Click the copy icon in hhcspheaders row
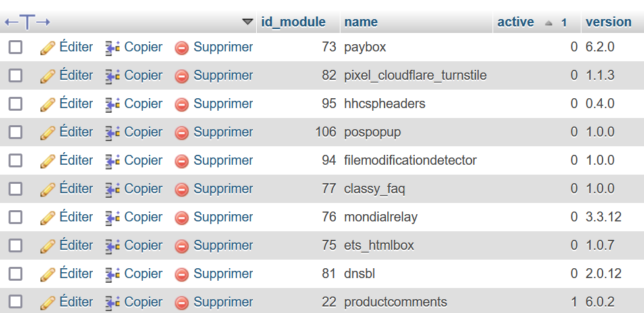Viewport: 644px width, 313px height. pos(112,104)
